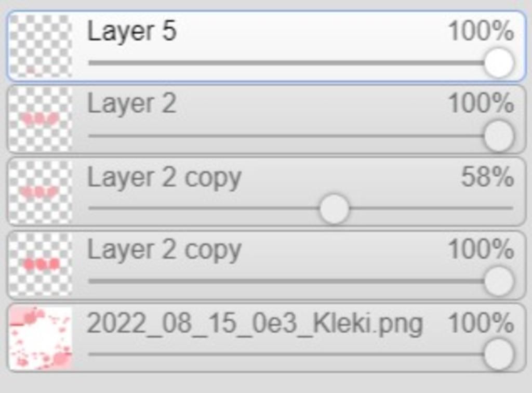Click the Layer 5 thumbnail
The height and width of the screenshot is (393, 532).
pyautogui.click(x=41, y=46)
